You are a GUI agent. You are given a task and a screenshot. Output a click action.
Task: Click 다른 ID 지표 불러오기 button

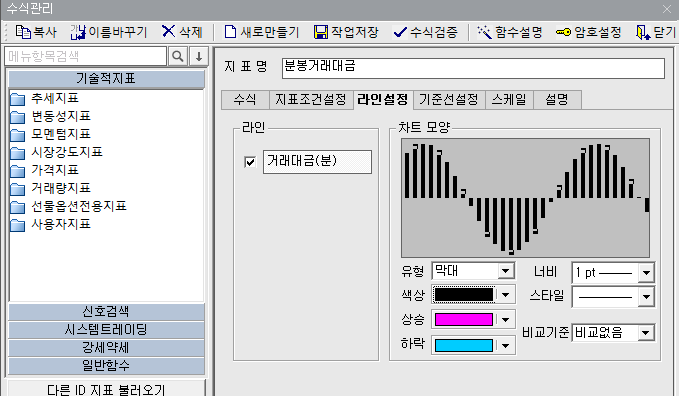click(106, 389)
